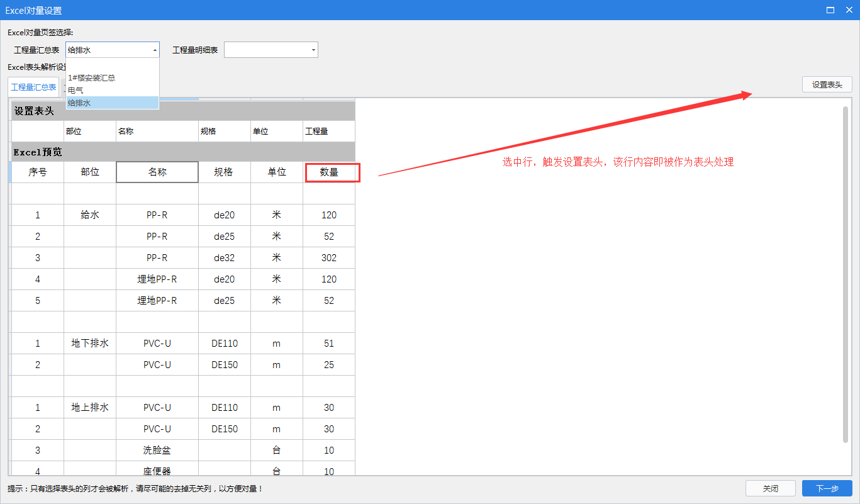Maximize the Excel对量设置 window
The width and height of the screenshot is (860, 504).
pos(830,10)
